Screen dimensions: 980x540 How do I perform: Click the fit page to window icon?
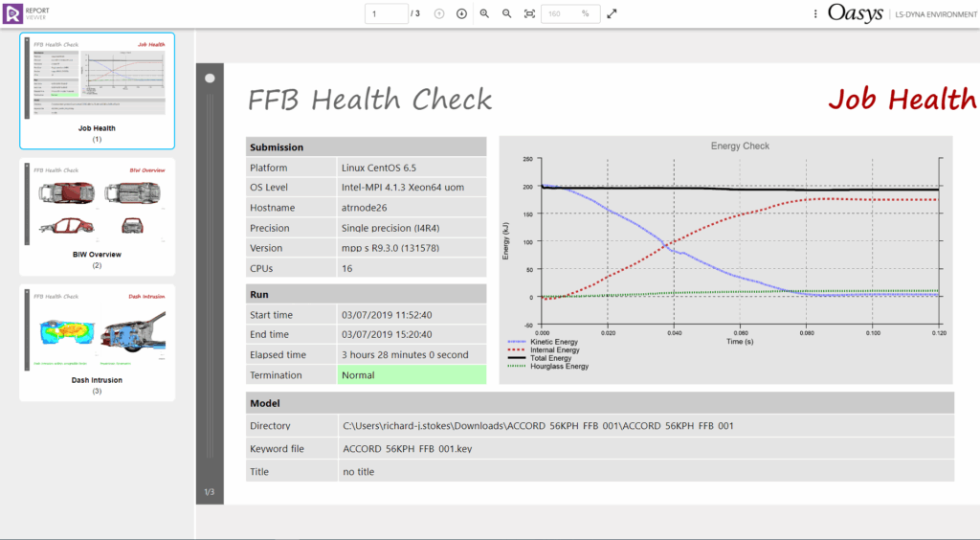click(x=529, y=13)
